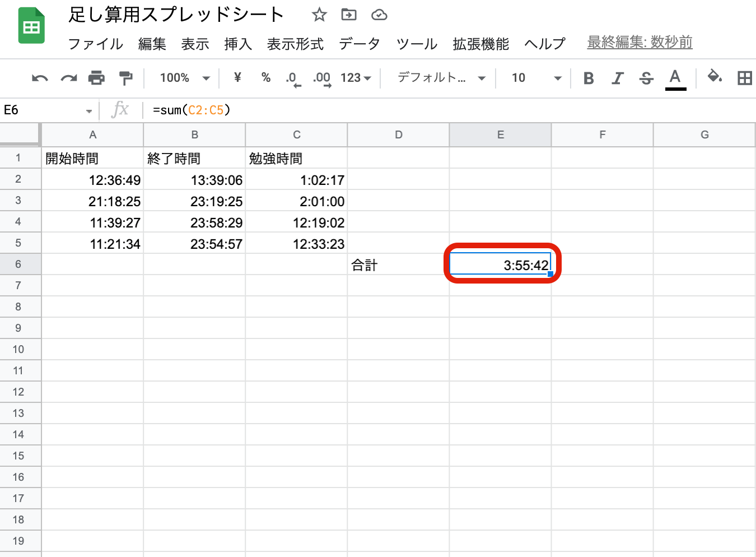Open the 123 number format dropdown
Image resolution: width=756 pixels, height=557 pixels.
click(356, 78)
